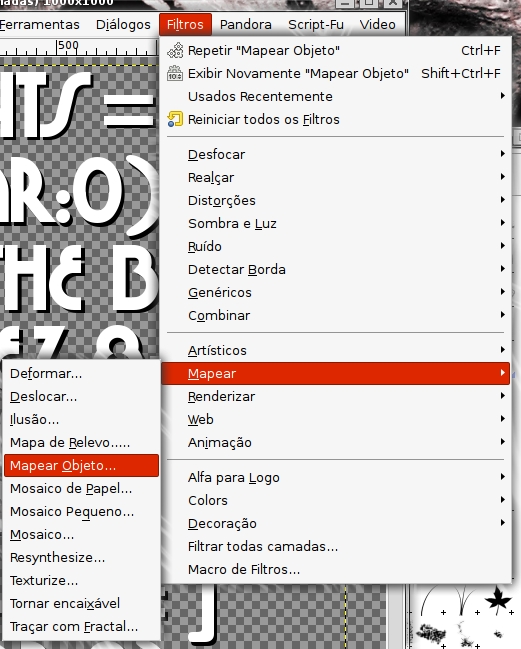Choose Traçar com Fractal... filter
This screenshot has width=521, height=649.
coord(81,627)
